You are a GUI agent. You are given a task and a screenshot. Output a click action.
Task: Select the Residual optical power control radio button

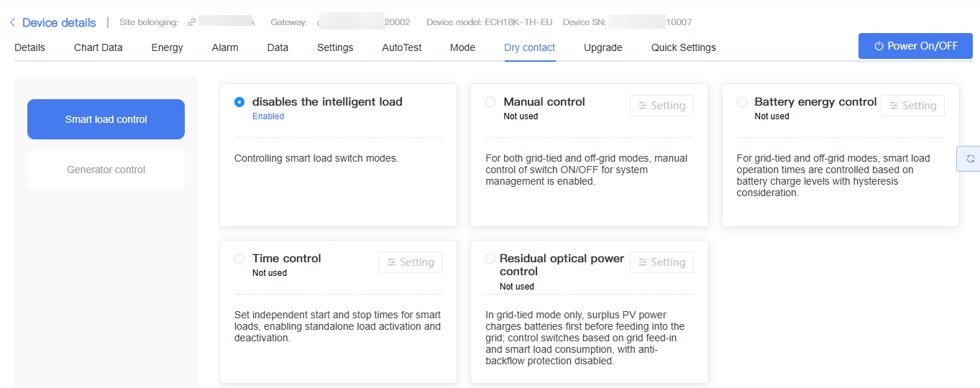[x=490, y=259]
